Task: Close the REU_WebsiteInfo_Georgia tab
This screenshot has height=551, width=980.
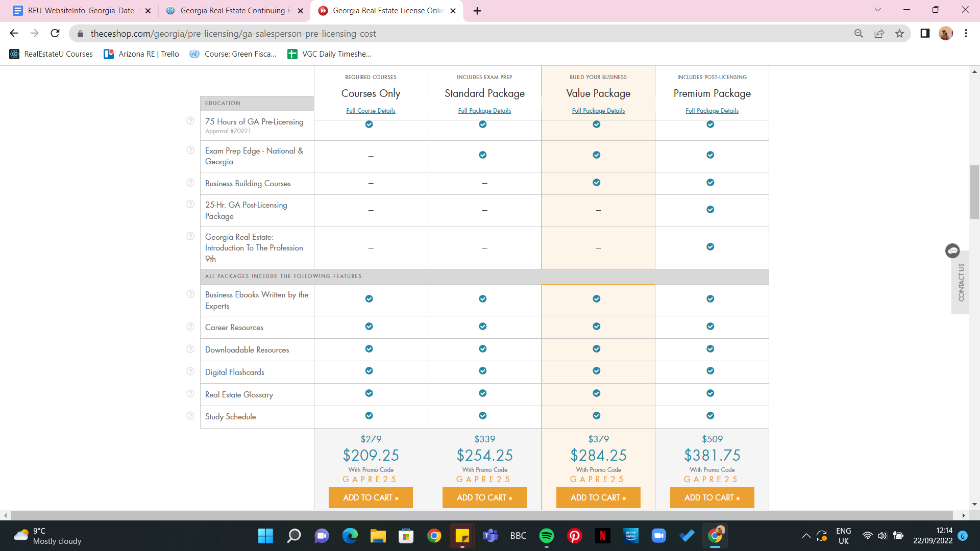Action: tap(148, 11)
